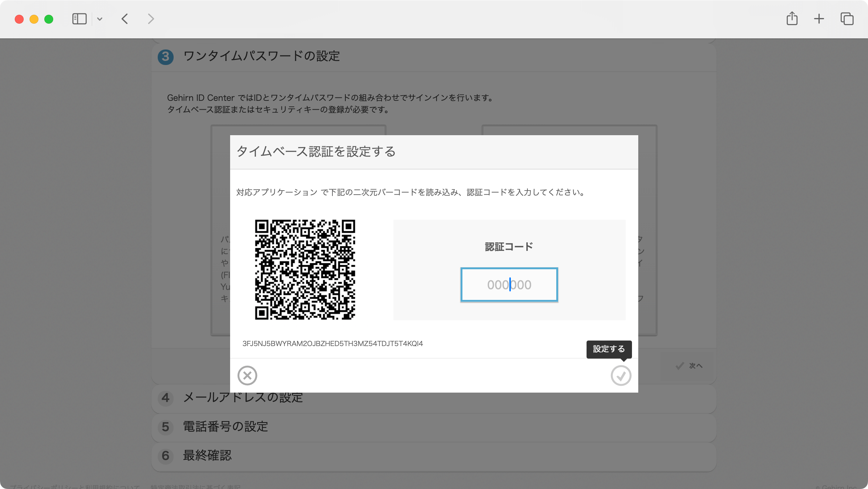Open a new tab with the plus icon
The width and height of the screenshot is (868, 489).
pyautogui.click(x=818, y=18)
